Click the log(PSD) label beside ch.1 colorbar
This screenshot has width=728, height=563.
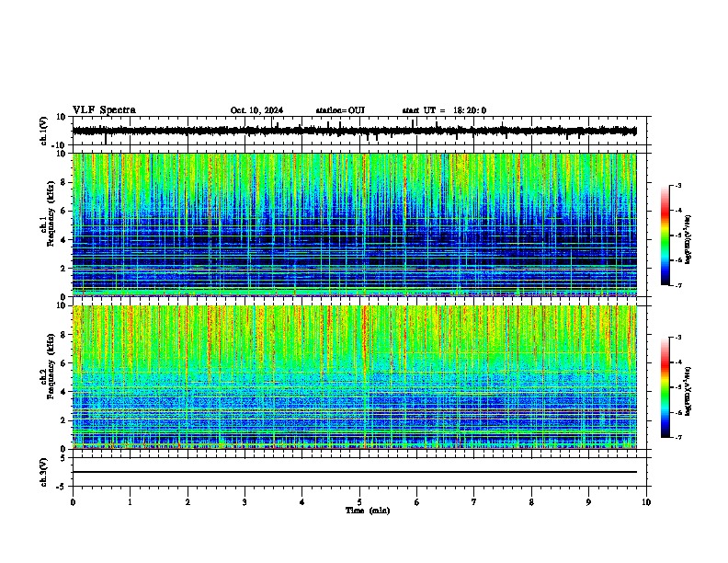(688, 240)
